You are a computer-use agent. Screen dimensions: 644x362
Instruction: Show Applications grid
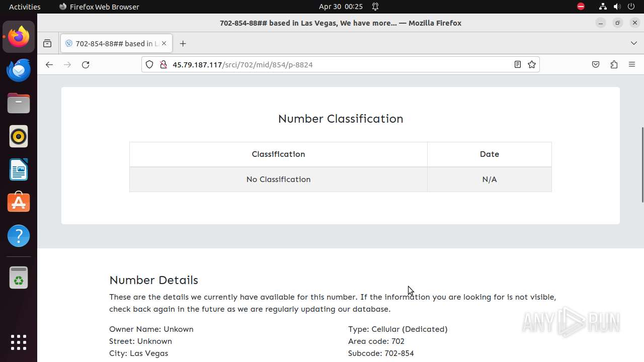(19, 342)
